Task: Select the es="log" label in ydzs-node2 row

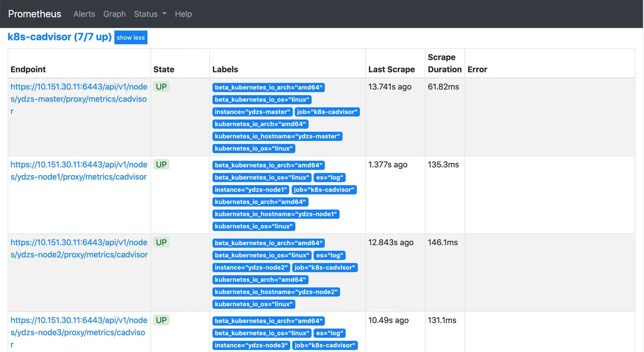Action: (x=330, y=255)
